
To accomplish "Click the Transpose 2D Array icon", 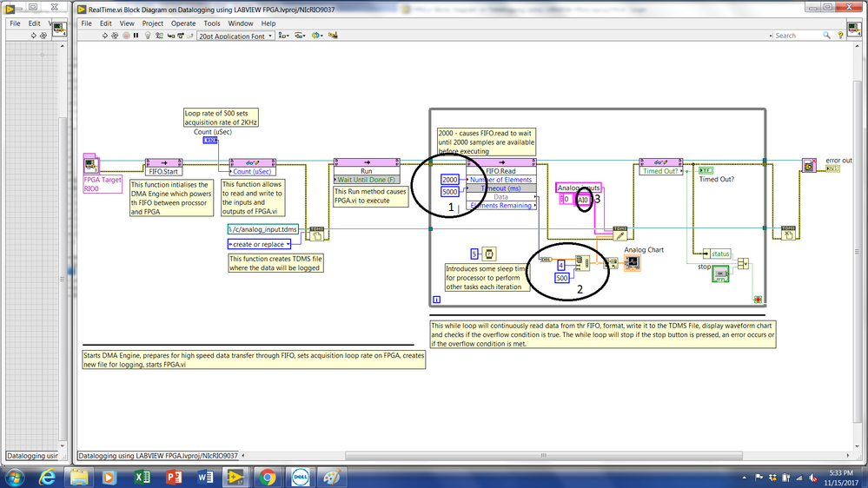I will coord(611,263).
